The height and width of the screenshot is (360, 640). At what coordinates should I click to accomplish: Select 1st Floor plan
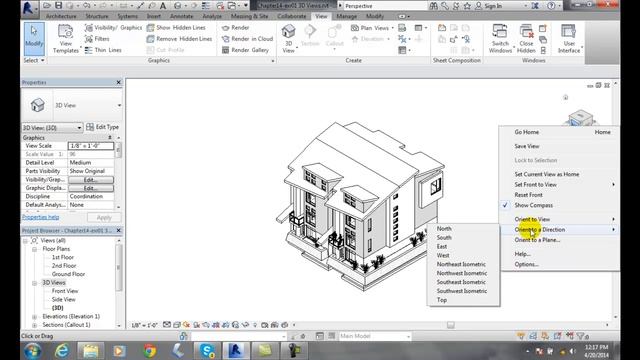(62, 257)
